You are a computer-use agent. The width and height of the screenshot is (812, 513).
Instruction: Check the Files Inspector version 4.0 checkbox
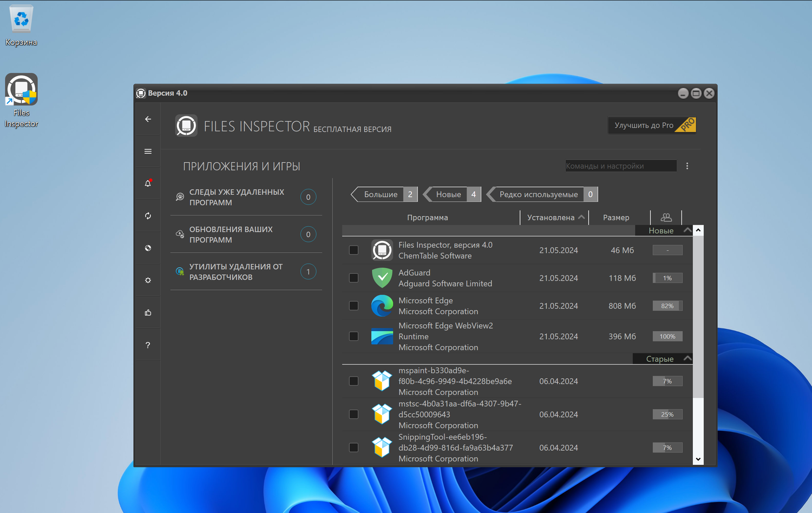point(353,250)
